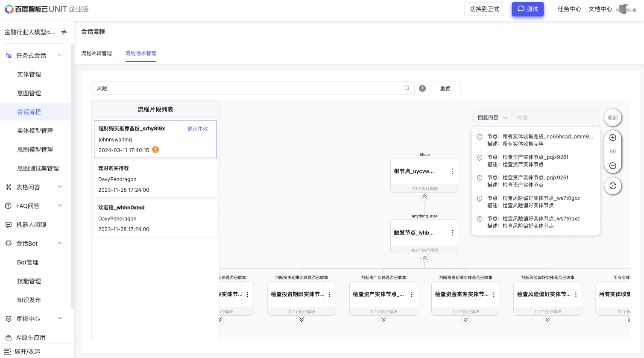Open the 回复内容 dropdown

tap(492, 117)
